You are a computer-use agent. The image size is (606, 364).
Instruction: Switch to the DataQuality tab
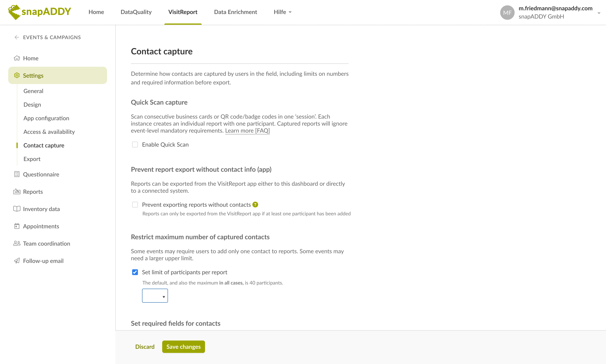coord(136,12)
